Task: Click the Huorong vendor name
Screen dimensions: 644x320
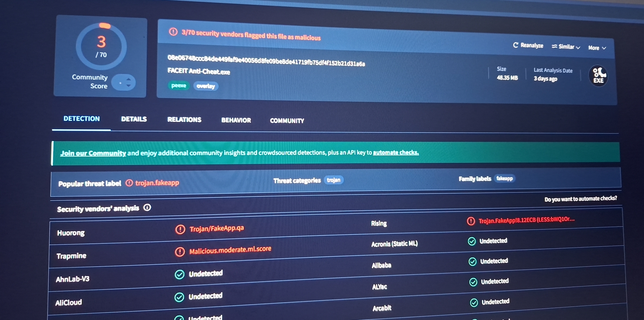Action: point(71,233)
